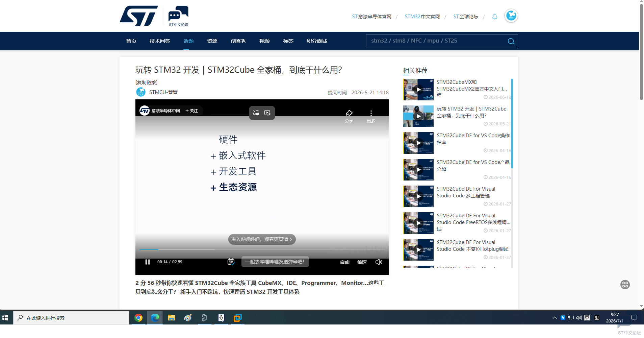
Task: Click the system tray volume icon
Action: [x=579, y=318]
